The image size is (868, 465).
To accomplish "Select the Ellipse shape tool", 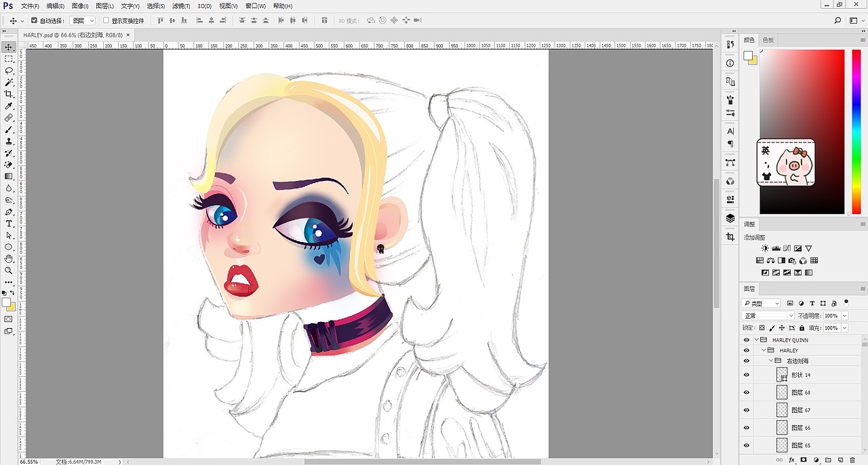I will 9,247.
